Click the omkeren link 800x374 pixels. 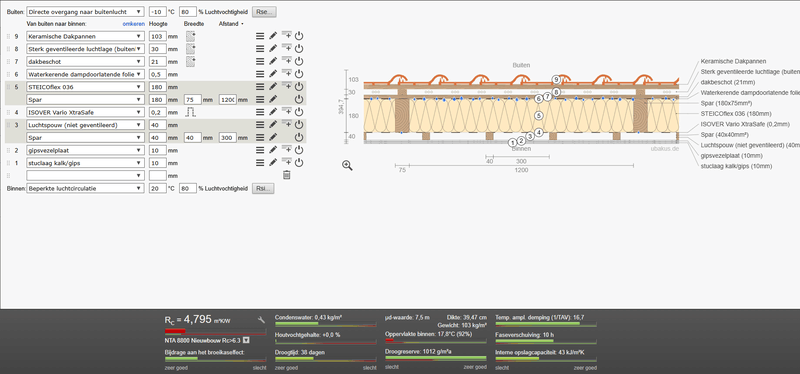point(134,24)
